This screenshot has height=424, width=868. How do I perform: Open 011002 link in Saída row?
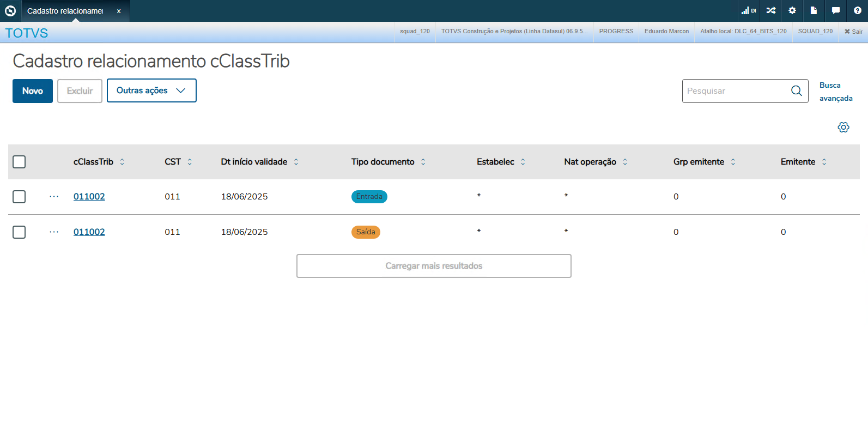tap(89, 232)
